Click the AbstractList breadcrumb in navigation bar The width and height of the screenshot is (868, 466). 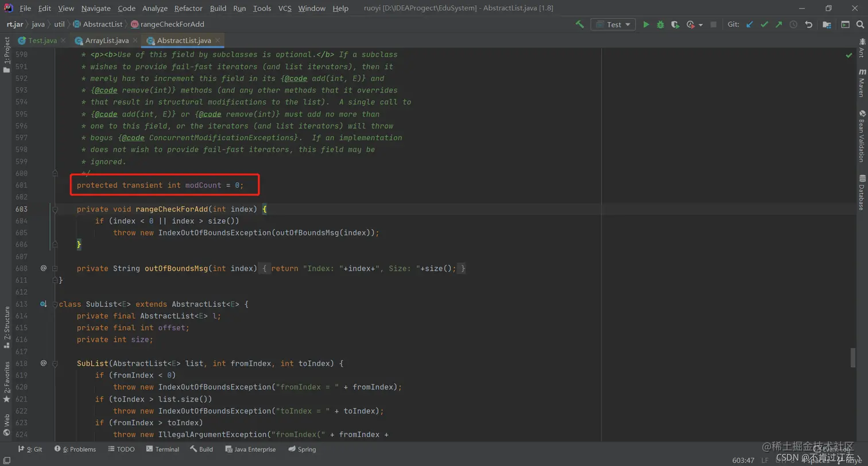[98, 25]
